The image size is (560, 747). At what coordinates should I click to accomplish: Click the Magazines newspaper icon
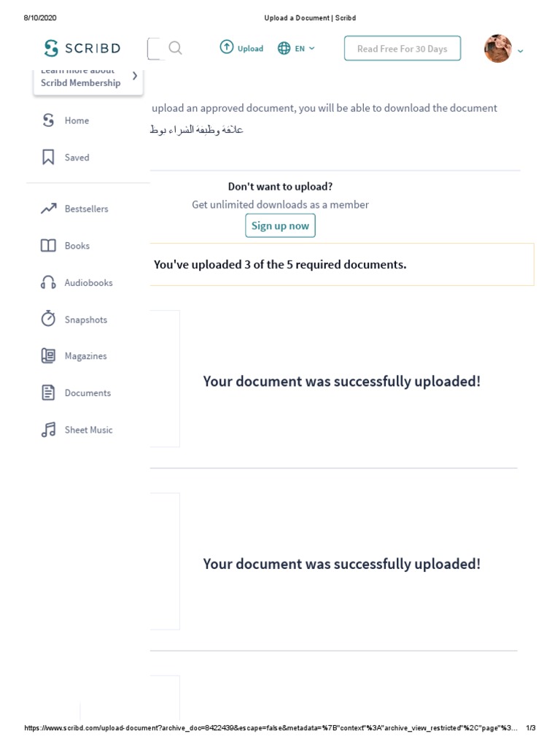point(48,355)
